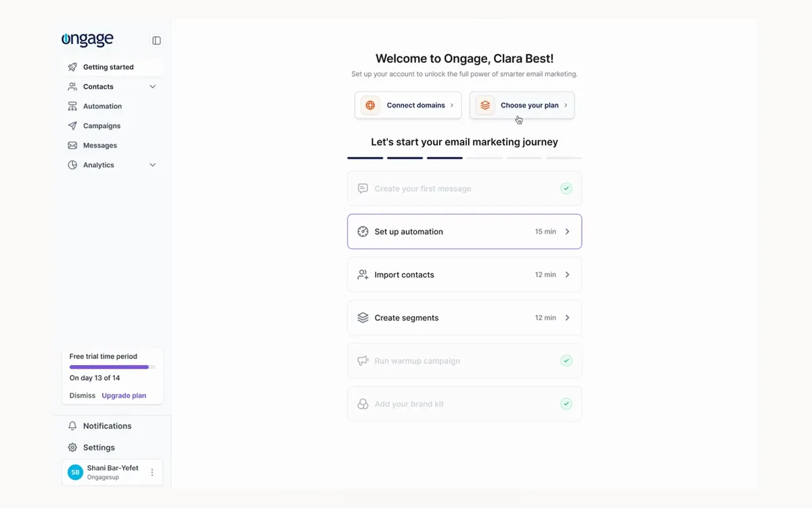Click the Create your first message card
This screenshot has width=812, height=508.
pyautogui.click(x=464, y=188)
